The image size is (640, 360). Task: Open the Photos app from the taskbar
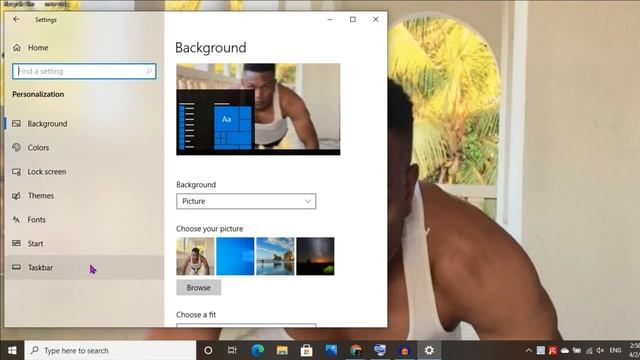331,350
